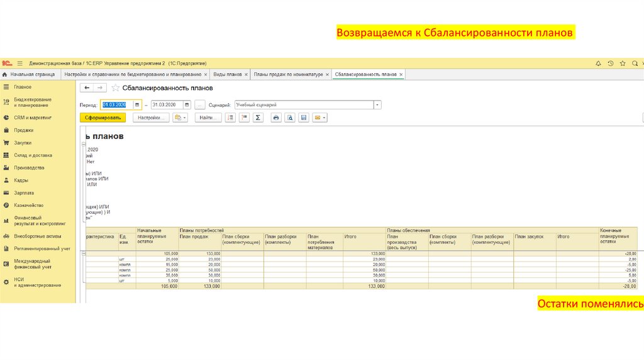Click the period end date field
The image size is (644, 361).
[169, 105]
